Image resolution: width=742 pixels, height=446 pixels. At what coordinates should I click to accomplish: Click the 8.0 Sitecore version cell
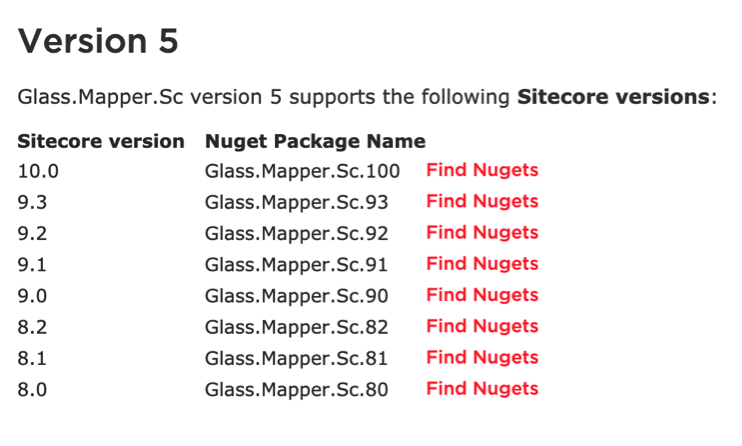[34, 389]
